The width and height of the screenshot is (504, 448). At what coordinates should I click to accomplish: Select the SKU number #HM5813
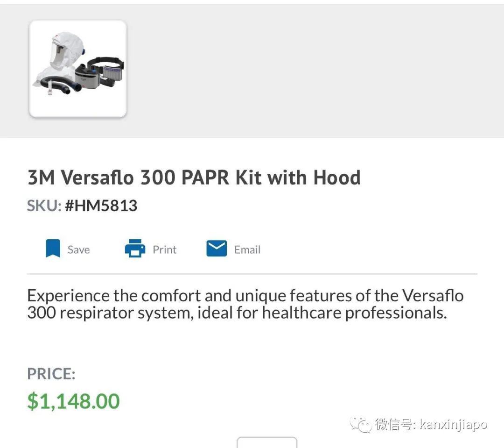(101, 206)
